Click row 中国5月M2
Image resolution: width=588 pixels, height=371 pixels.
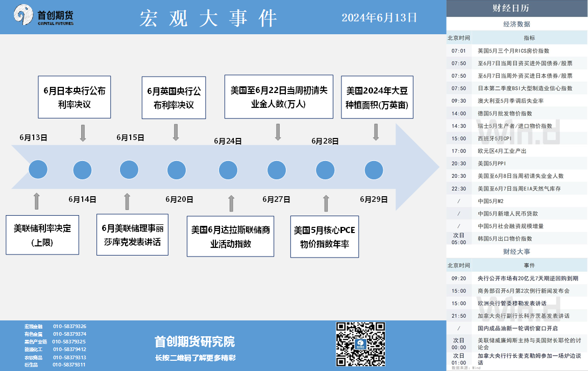point(517,201)
